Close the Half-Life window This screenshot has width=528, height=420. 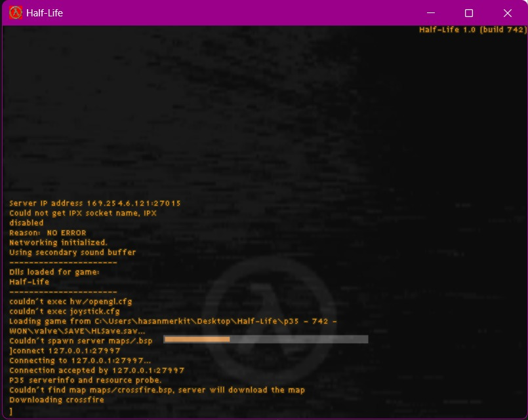pos(508,13)
